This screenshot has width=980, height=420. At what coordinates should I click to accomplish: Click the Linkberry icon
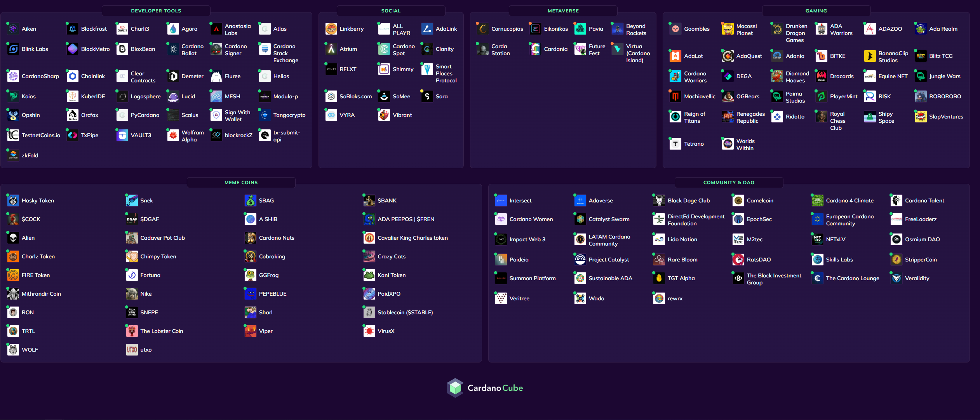click(x=331, y=29)
